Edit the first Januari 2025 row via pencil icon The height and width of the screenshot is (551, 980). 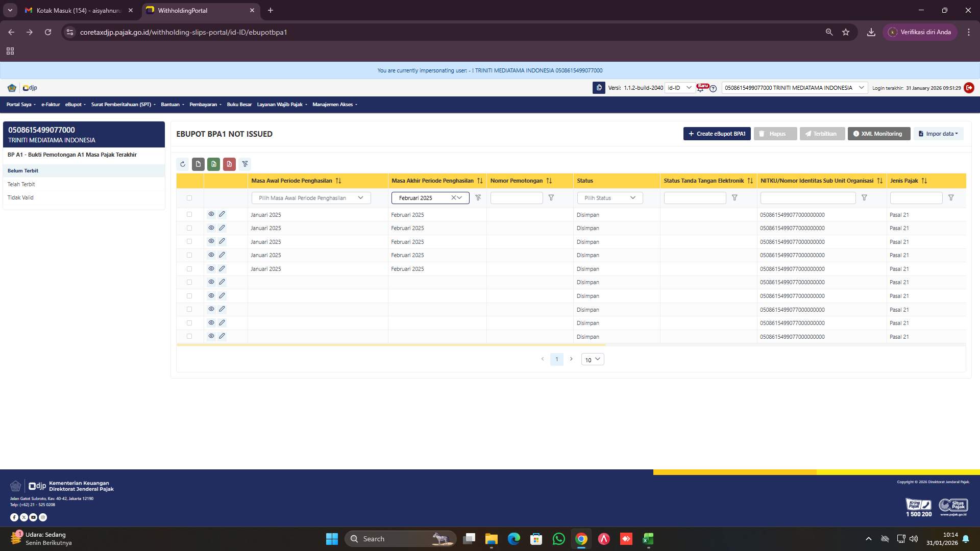(222, 214)
